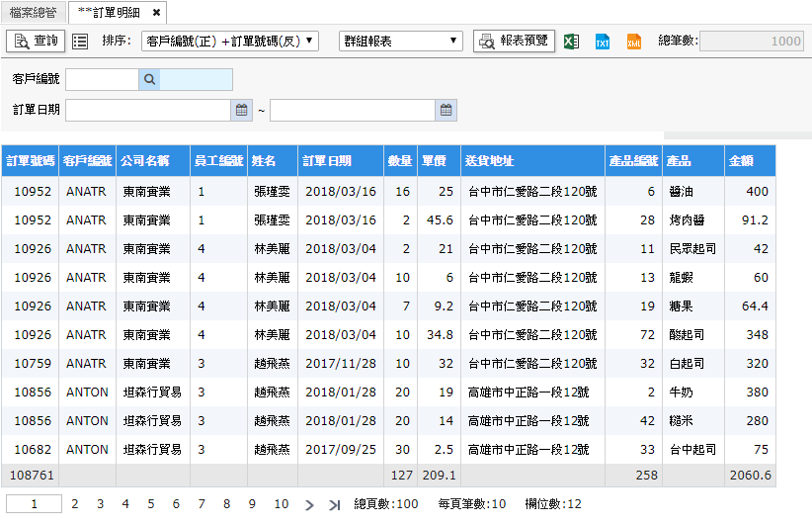
Task: Select the 牛奶 product cell
Action: [x=693, y=393]
